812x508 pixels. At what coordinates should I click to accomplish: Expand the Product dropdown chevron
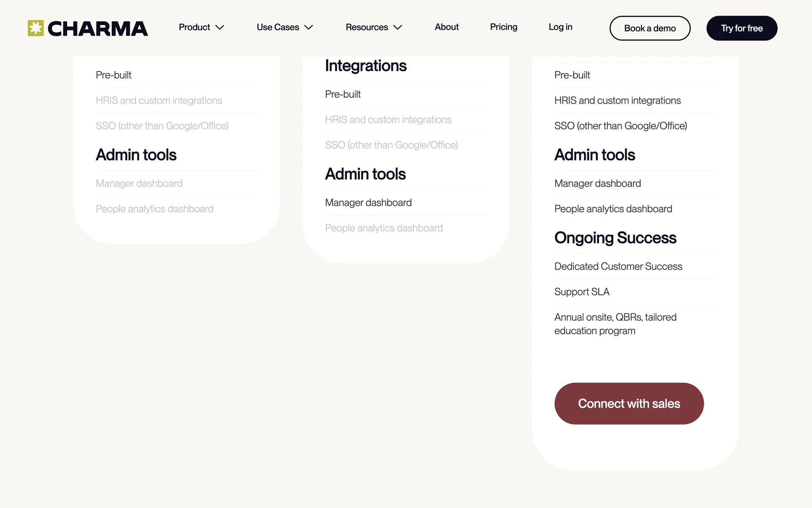pyautogui.click(x=219, y=28)
